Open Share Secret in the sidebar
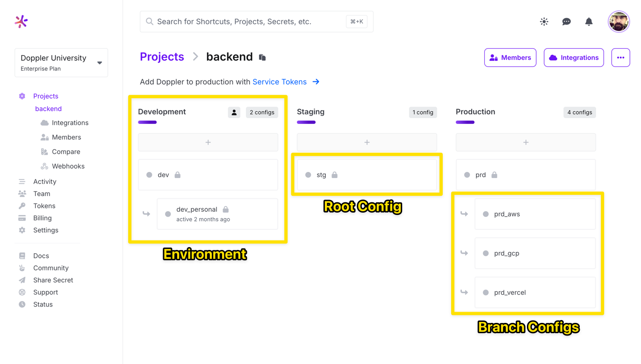 (x=53, y=280)
